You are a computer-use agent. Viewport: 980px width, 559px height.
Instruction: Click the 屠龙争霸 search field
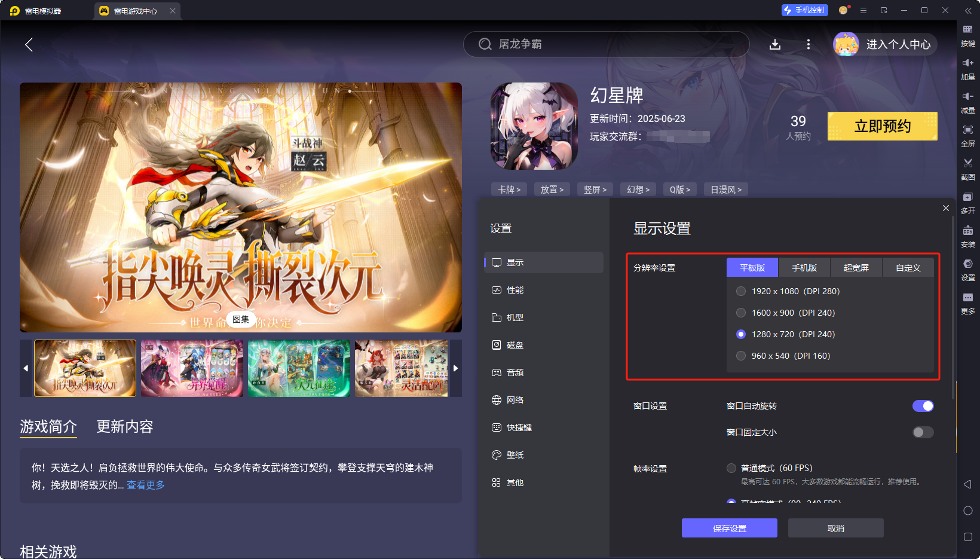point(607,44)
